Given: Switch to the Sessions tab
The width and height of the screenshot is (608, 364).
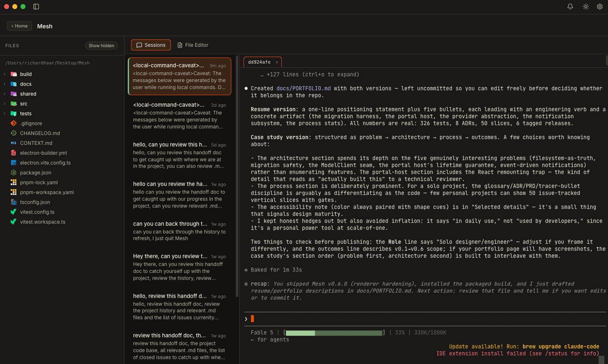Looking at the screenshot, I should [x=151, y=45].
